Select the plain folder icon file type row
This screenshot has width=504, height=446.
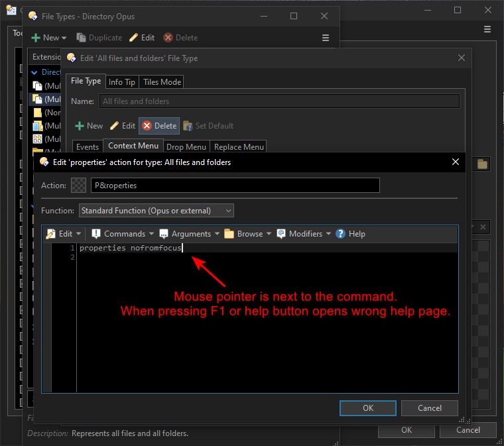[46, 113]
